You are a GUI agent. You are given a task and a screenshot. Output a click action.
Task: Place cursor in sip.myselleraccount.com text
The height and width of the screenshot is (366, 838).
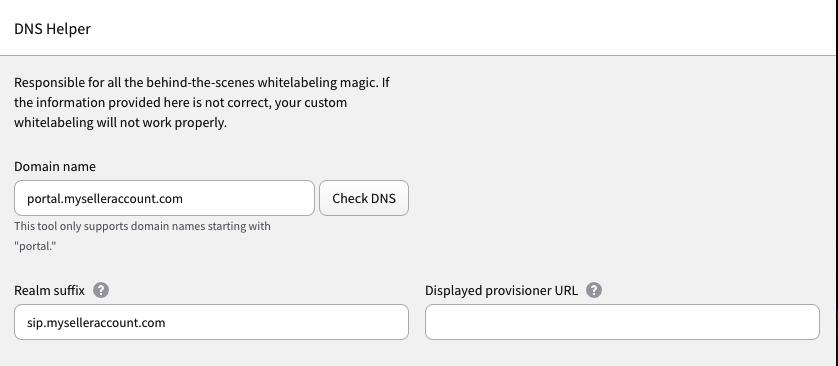click(x=96, y=323)
